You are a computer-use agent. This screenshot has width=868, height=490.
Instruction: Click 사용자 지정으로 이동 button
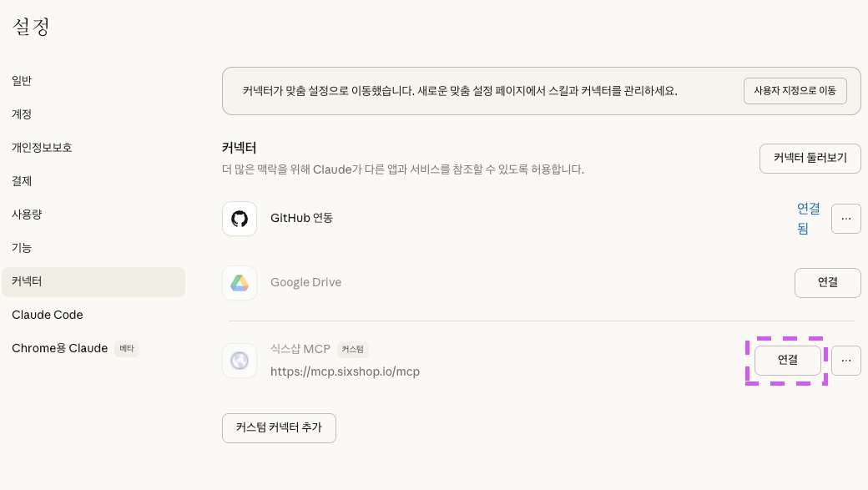click(795, 91)
